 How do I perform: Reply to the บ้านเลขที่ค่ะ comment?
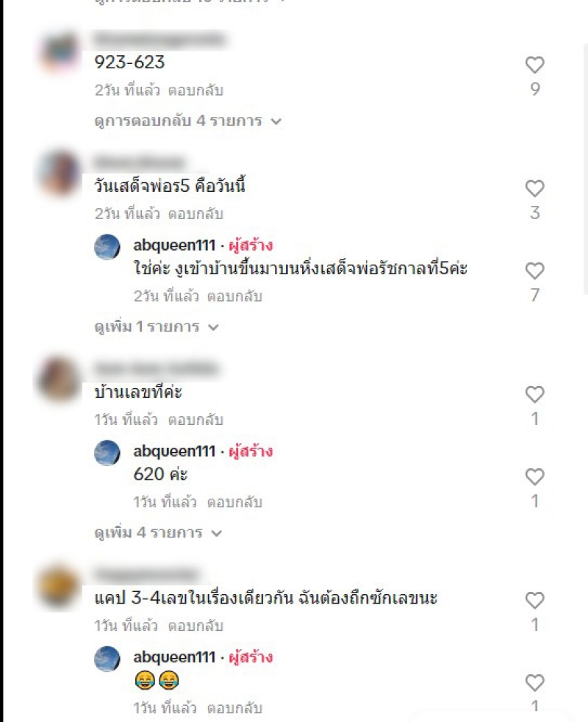[x=196, y=420]
